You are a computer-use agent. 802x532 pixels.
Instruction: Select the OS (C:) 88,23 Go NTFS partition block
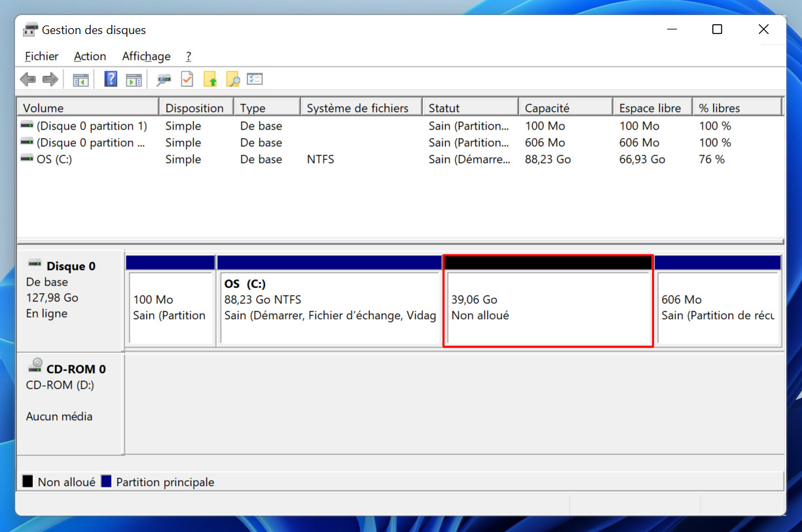point(329,300)
